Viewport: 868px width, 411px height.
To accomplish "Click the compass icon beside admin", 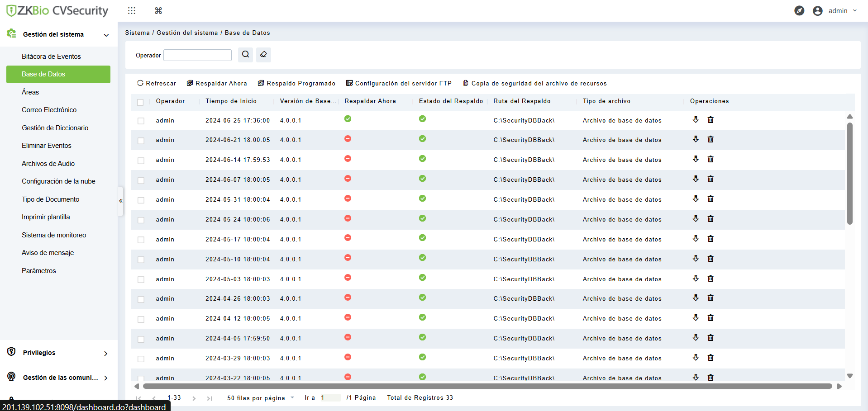I will (x=799, y=11).
